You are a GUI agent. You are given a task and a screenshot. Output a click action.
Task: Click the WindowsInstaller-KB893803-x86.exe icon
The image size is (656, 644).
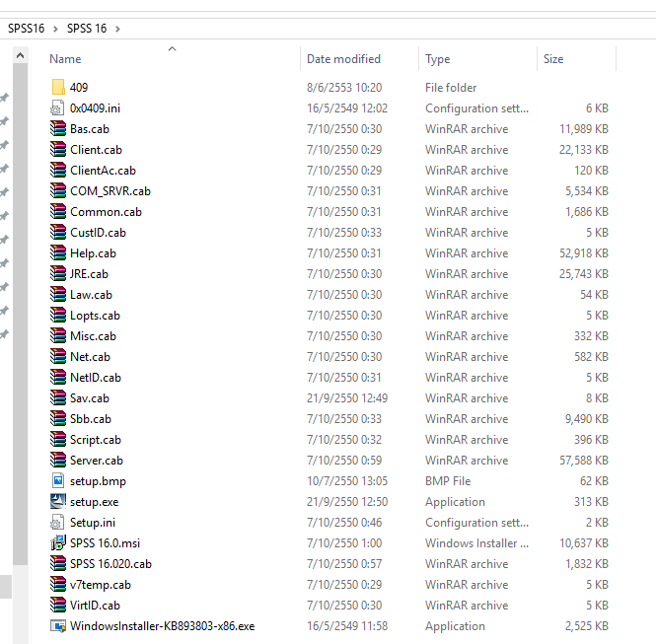(57, 626)
